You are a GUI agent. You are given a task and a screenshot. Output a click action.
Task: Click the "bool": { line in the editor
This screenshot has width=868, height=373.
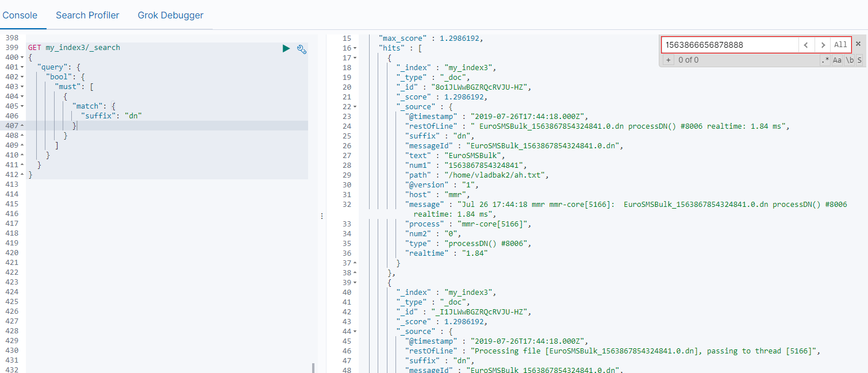tap(66, 77)
